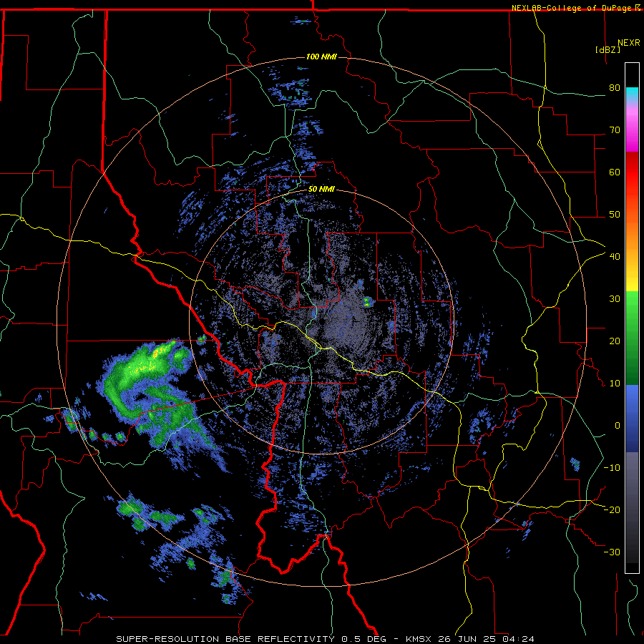644x644 pixels.
Task: Click the NEXR label above the color scale
Action: tap(628, 43)
